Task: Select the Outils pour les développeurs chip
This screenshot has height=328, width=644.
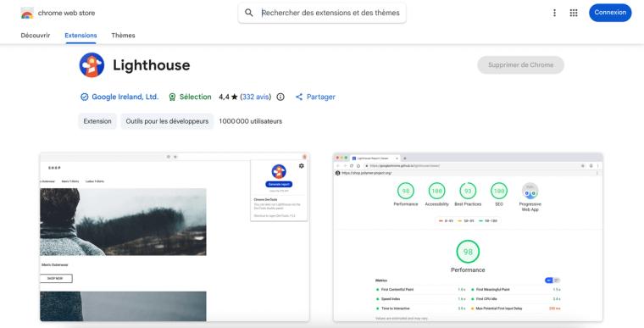Action: click(x=167, y=121)
